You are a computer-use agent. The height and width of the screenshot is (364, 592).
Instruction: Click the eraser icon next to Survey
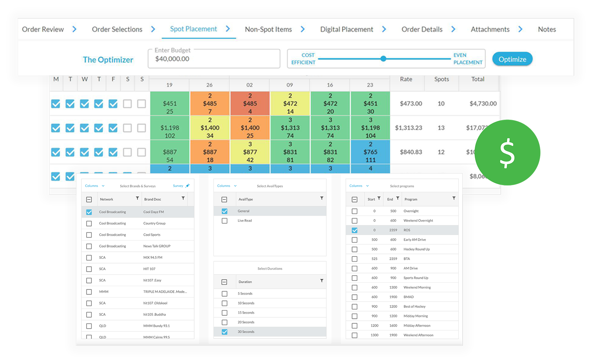coord(188,186)
